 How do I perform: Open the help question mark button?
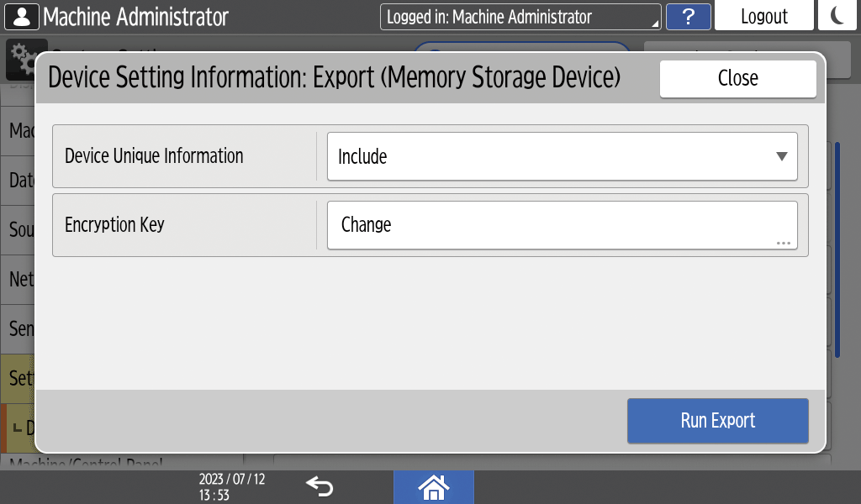pos(688,17)
